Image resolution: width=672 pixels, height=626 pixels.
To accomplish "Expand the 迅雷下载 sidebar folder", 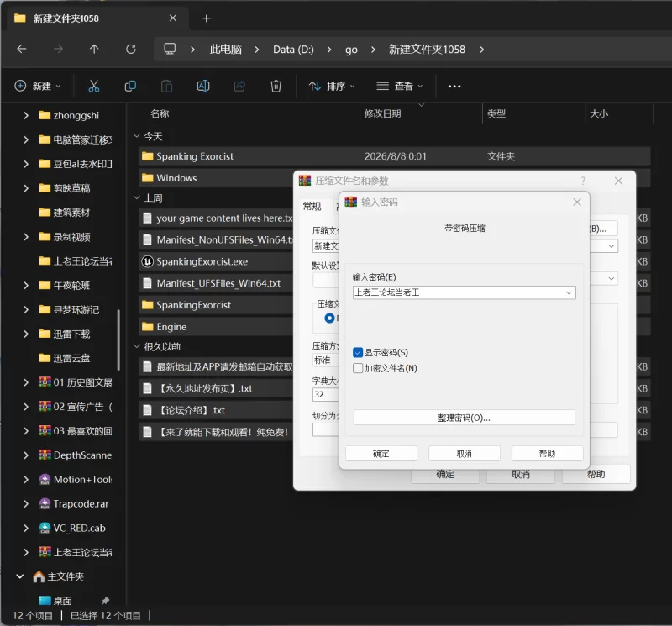I will pos(26,334).
